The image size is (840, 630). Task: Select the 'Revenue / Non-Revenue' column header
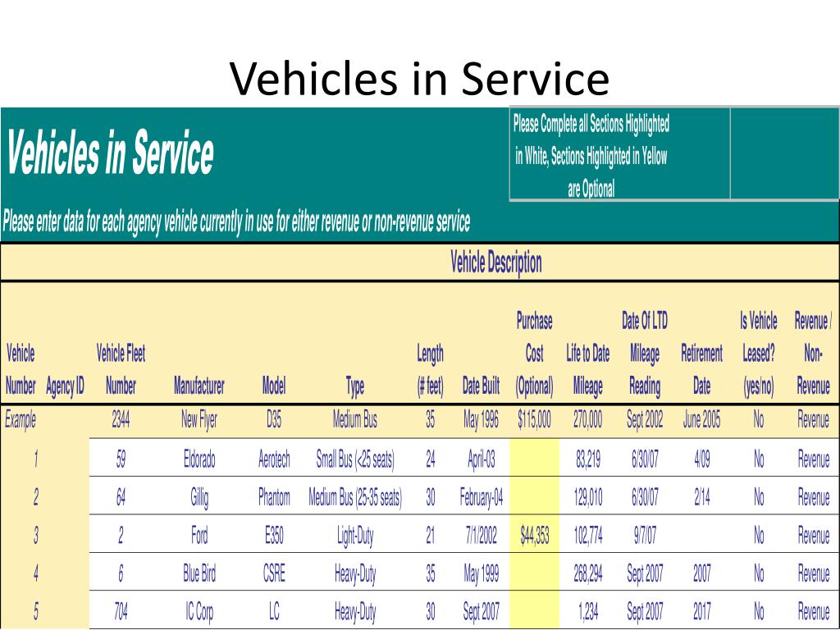click(813, 354)
